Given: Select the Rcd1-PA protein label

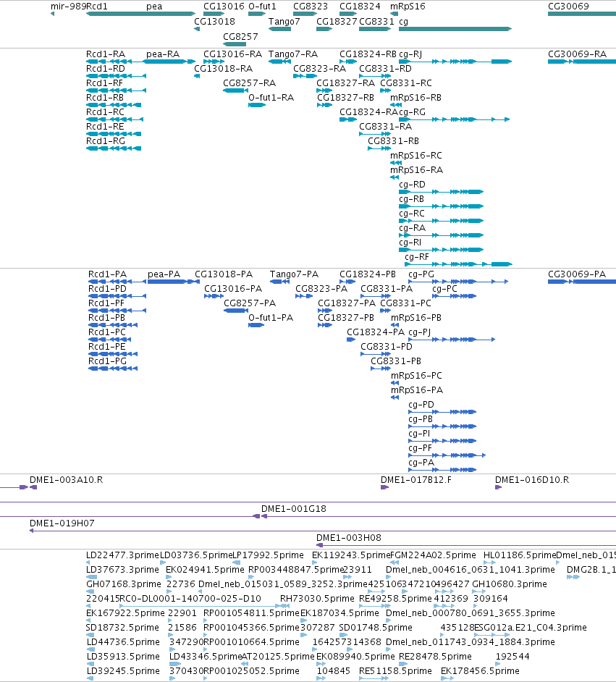Looking at the screenshot, I should [107, 274].
